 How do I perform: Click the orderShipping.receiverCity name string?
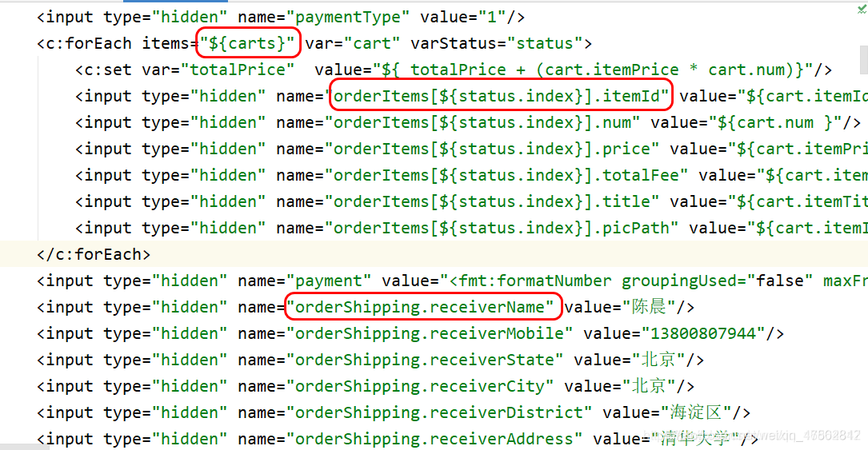(x=420, y=386)
